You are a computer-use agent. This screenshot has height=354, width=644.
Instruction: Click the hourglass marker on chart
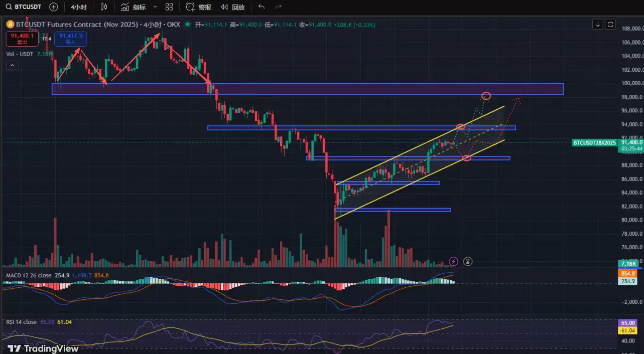tap(468, 261)
